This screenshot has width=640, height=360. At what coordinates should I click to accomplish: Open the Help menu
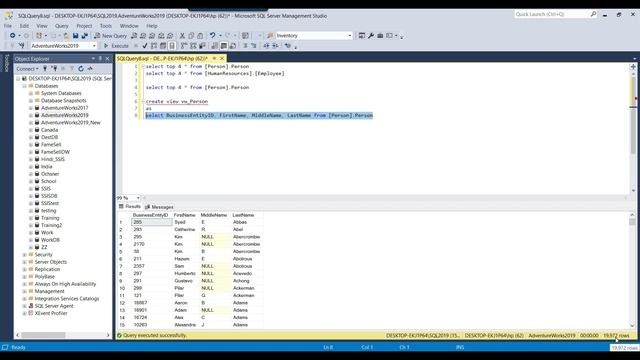tap(152, 26)
